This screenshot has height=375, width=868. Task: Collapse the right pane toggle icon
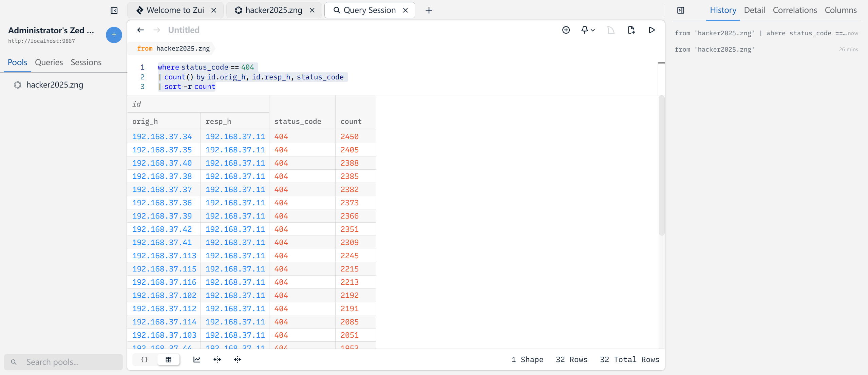[680, 10]
